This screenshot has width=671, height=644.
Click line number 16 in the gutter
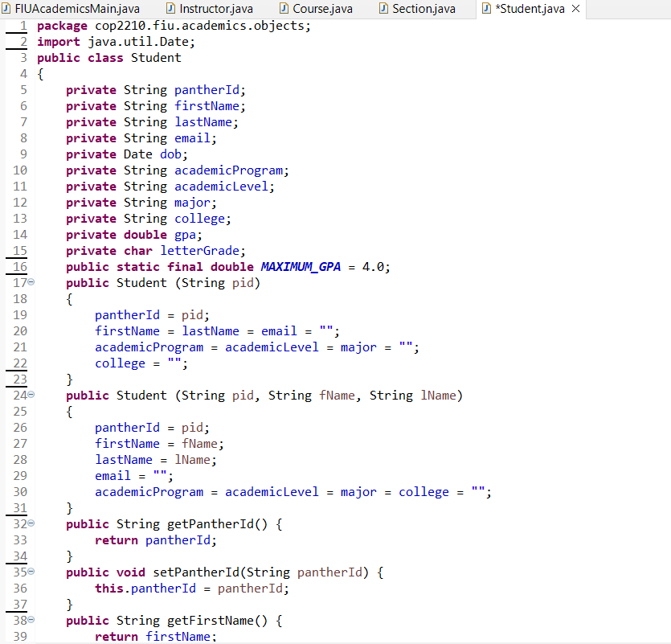coord(20,267)
